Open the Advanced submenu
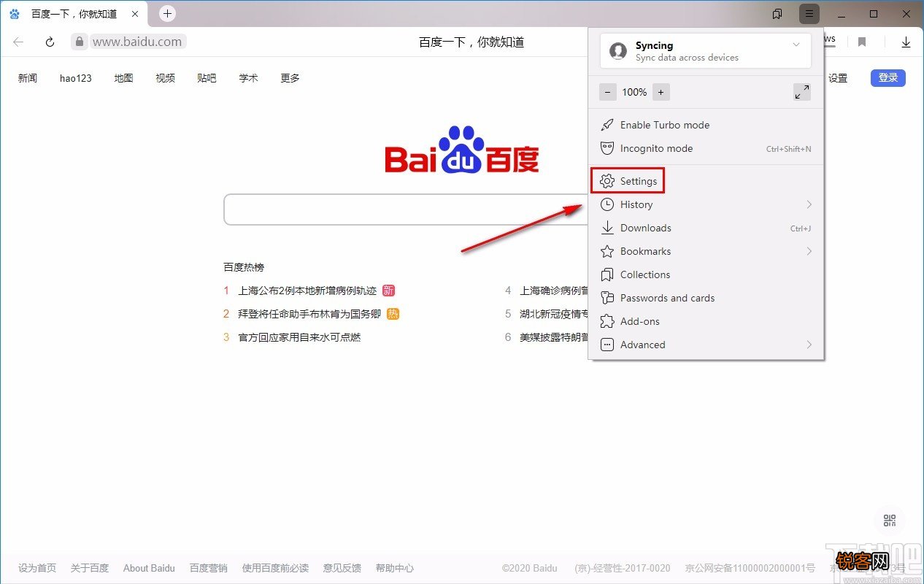 point(706,345)
